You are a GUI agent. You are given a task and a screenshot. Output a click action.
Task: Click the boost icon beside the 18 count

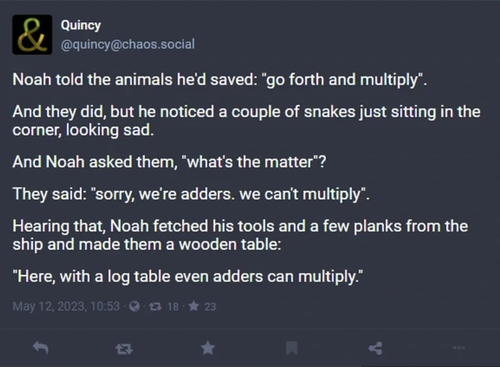coord(155,306)
